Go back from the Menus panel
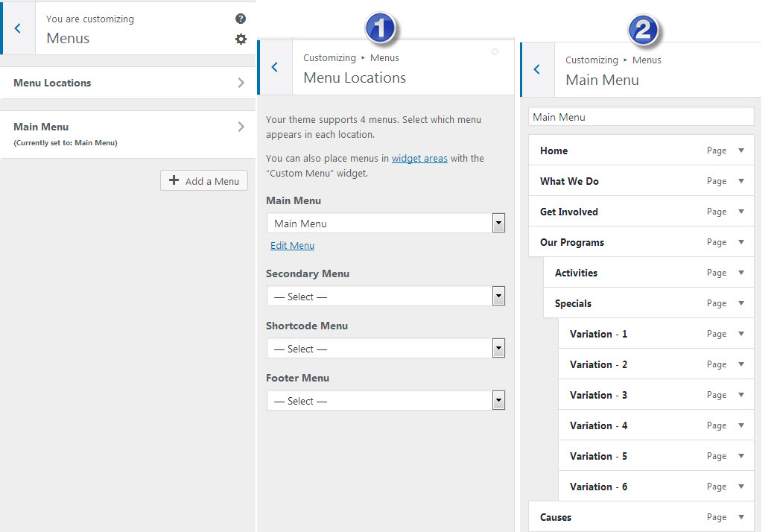This screenshot has width=774, height=532. tap(18, 28)
